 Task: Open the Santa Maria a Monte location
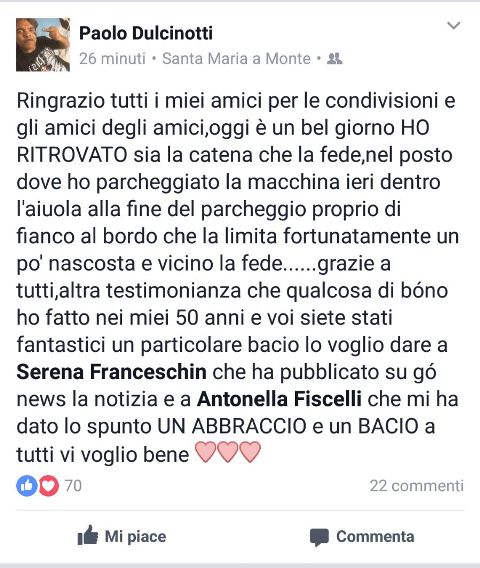click(236, 58)
